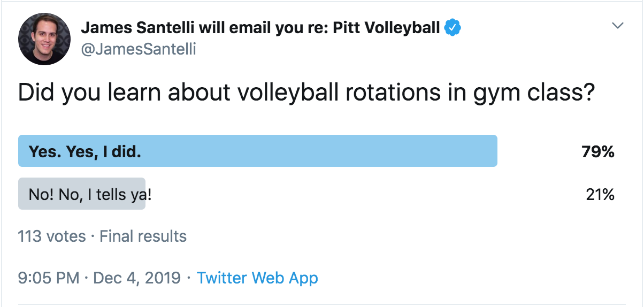Click the James Santelli display name
This screenshot has width=644, height=307.
point(260,27)
